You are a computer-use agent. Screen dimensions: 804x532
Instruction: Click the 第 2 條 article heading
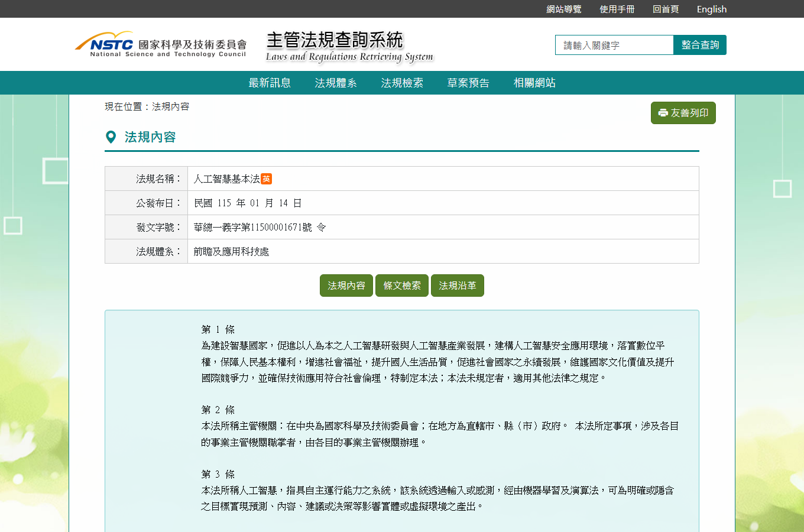pos(218,410)
